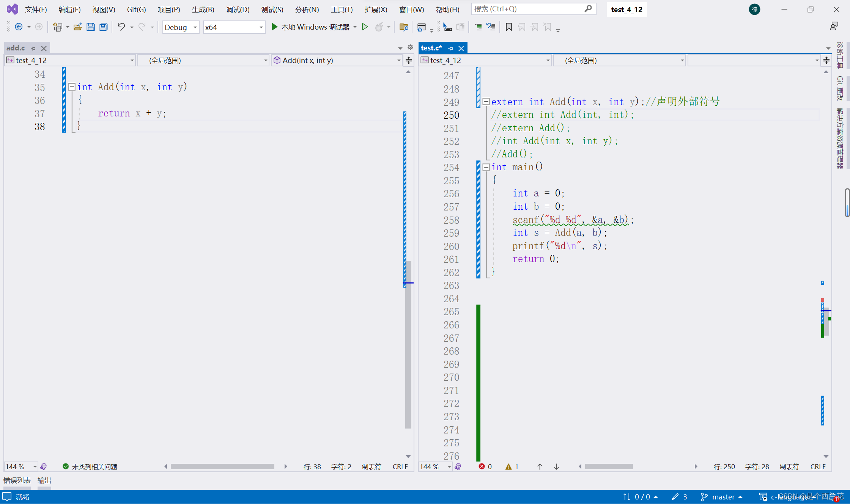Start without debugging using outlined play icon

coord(365,27)
